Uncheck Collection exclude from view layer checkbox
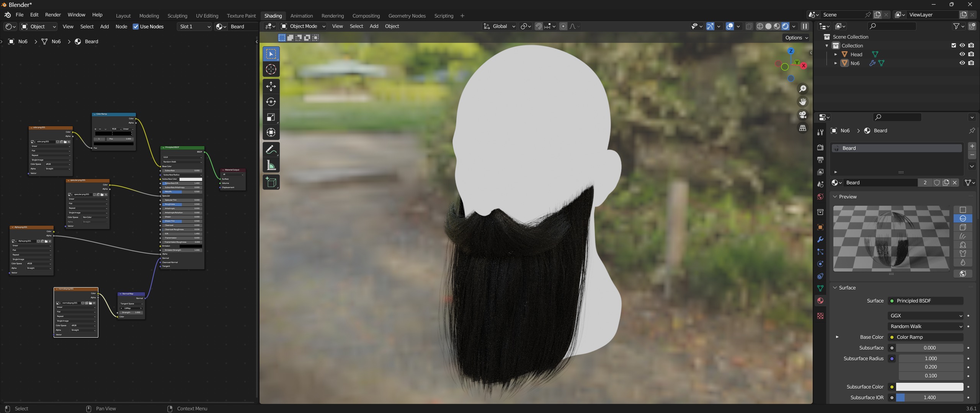 [x=954, y=46]
